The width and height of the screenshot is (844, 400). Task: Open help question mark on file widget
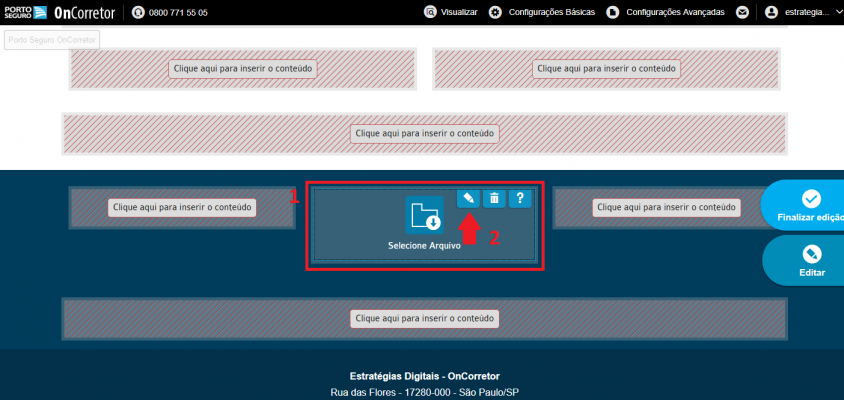point(520,198)
